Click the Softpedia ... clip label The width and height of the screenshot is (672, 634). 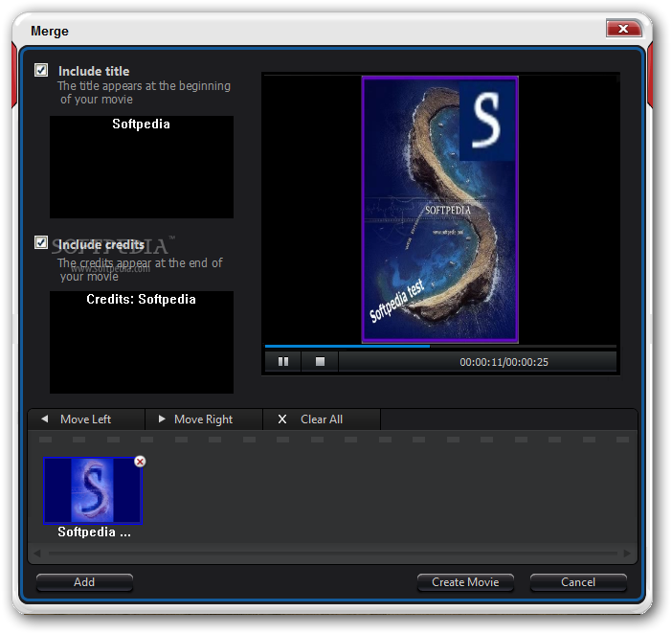(x=94, y=532)
